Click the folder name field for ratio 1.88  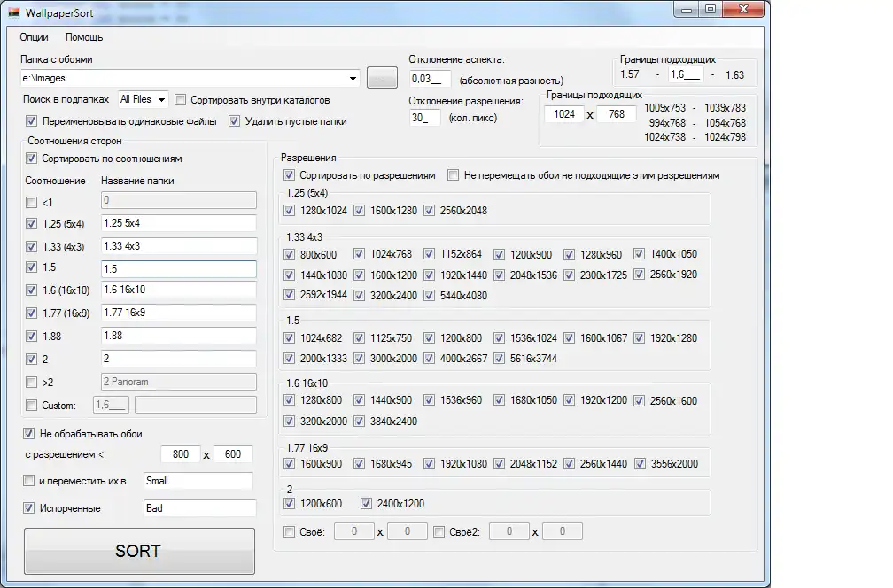tap(179, 336)
